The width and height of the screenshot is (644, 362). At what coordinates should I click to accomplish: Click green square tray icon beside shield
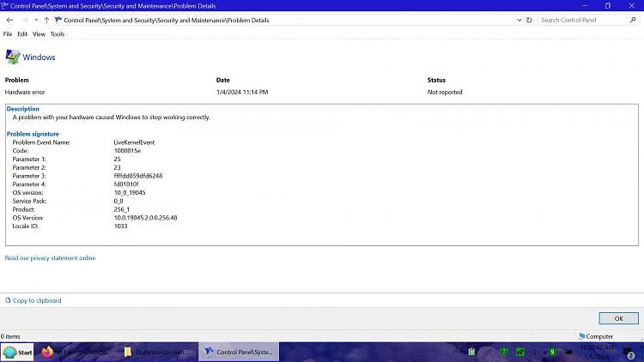click(520, 352)
